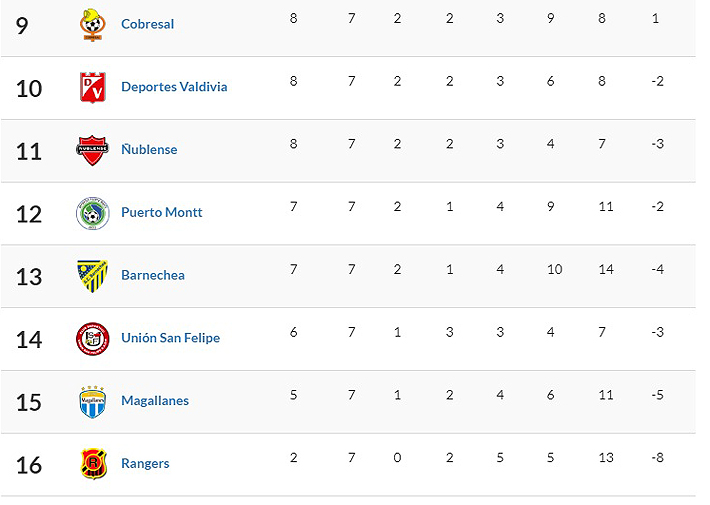Click the Rangers club logo
The width and height of the screenshot is (710, 505).
[x=92, y=464]
